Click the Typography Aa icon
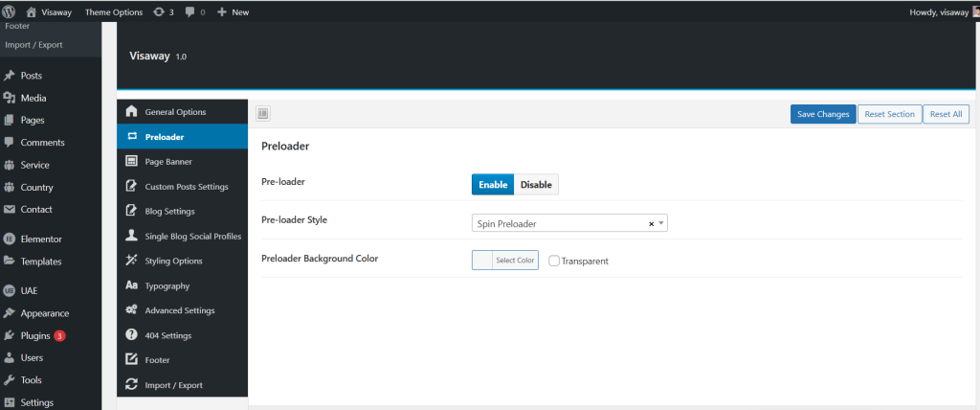The width and height of the screenshot is (980, 410). click(132, 285)
